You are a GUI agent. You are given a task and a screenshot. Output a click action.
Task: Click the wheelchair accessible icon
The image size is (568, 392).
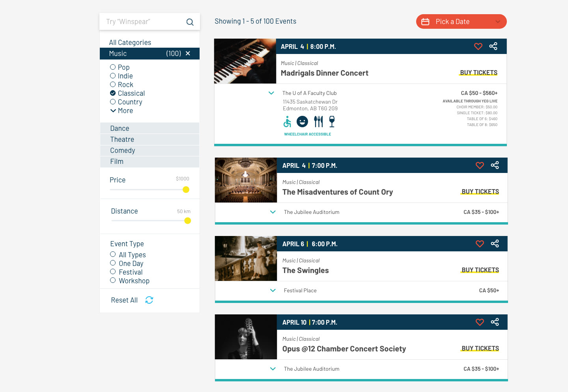[287, 122]
